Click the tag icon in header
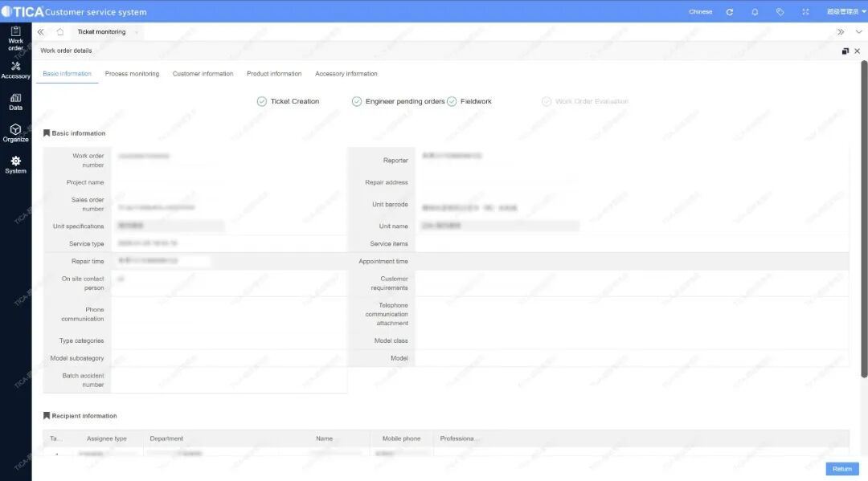The image size is (868, 481). 780,12
